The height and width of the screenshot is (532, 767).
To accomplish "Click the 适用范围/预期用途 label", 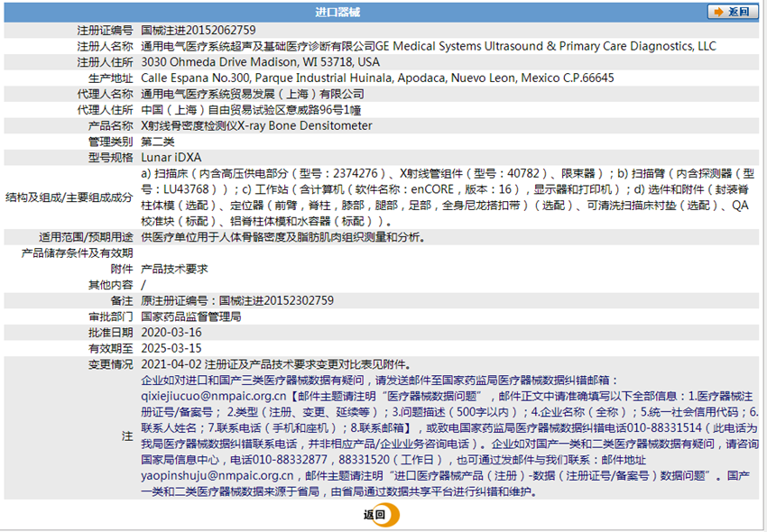I will [86, 237].
